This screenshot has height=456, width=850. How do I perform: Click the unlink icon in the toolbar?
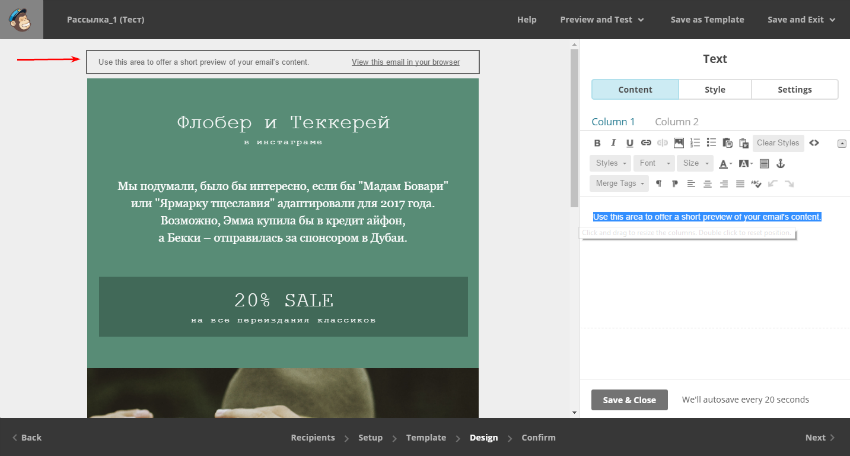(662, 143)
